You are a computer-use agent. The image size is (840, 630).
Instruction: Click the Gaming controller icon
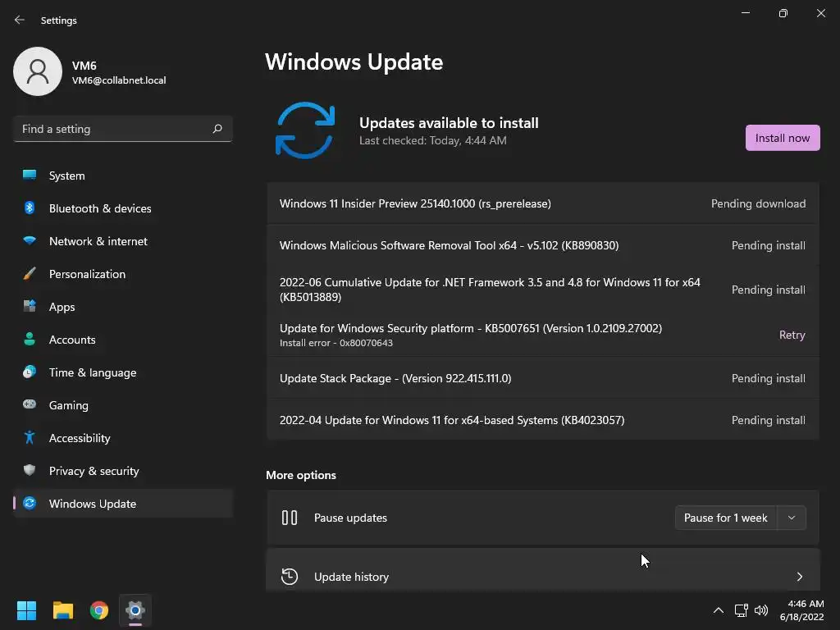pos(30,404)
